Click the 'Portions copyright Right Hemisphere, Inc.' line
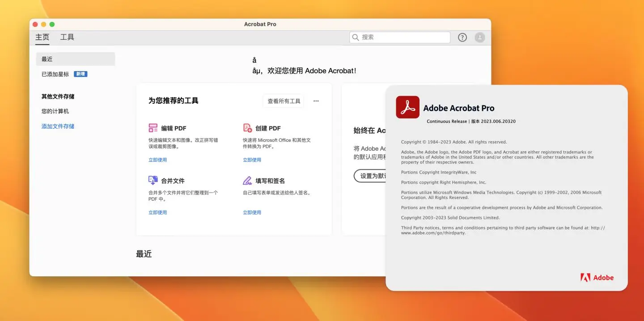Viewport: 644px width, 321px height. click(444, 182)
